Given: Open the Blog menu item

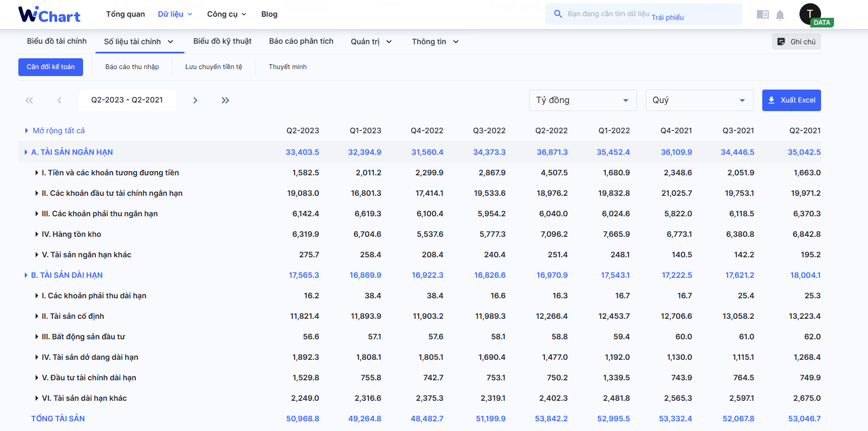Looking at the screenshot, I should click(x=269, y=14).
